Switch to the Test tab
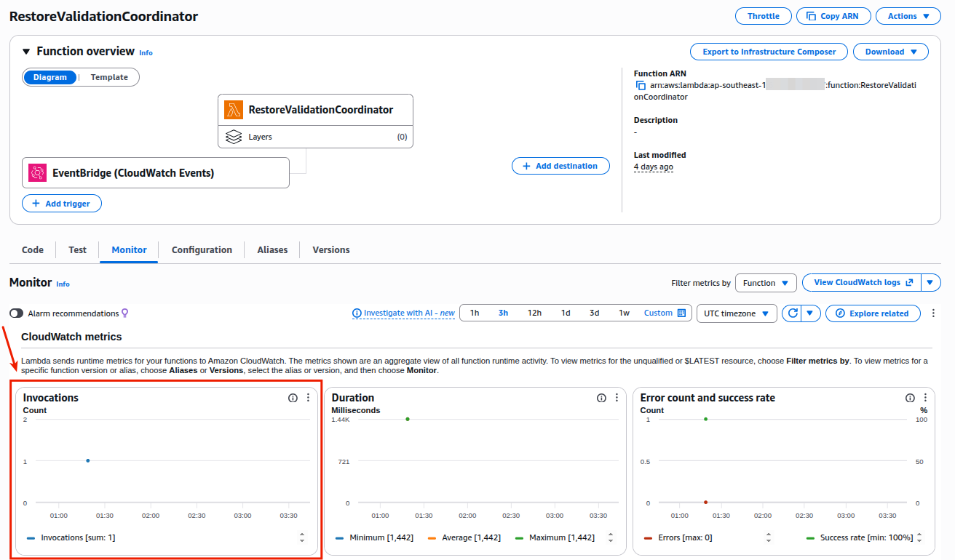 tap(77, 249)
